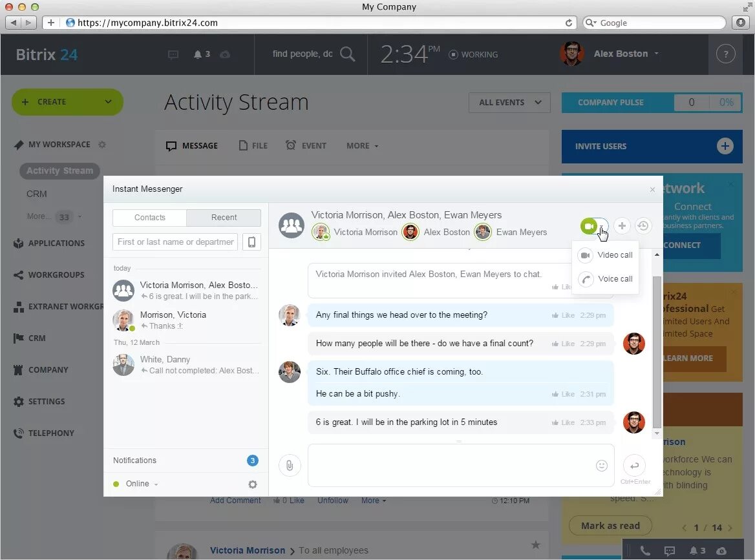Screen dimensions: 755x560
Task: Choose Video call from the dropdown menu
Action: tap(606, 255)
